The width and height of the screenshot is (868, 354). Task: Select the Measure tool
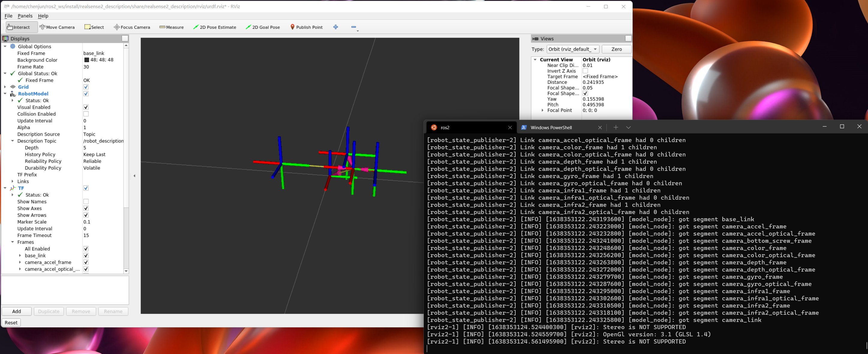click(x=171, y=27)
